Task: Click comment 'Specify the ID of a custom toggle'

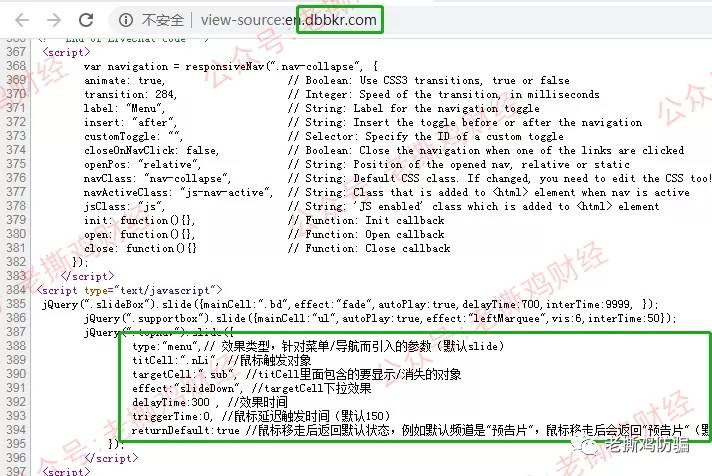Action: click(x=465, y=136)
